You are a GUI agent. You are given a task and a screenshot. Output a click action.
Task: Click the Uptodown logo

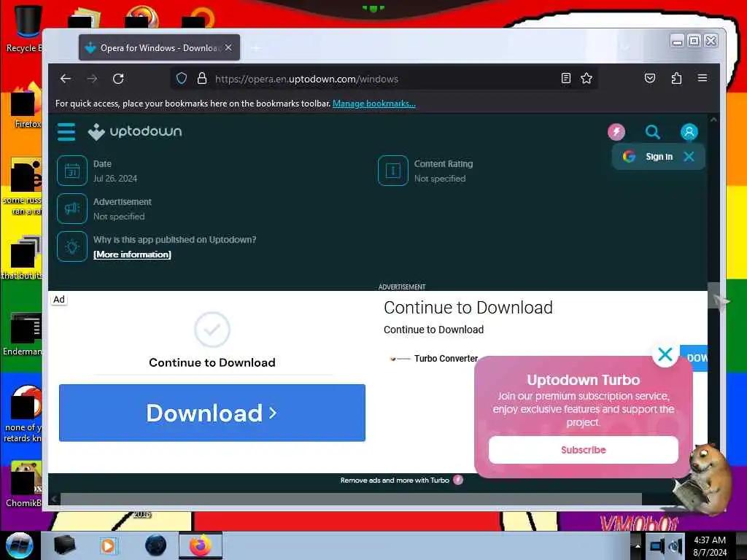[135, 131]
